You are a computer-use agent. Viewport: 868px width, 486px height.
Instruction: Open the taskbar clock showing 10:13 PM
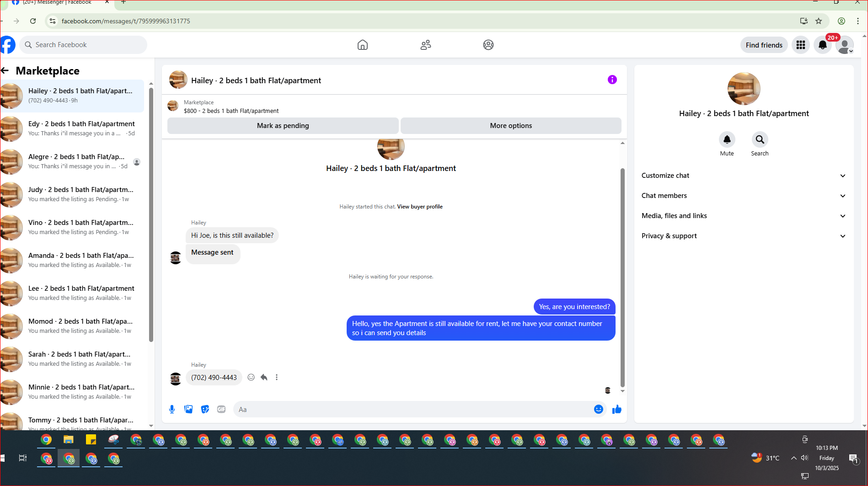tap(826, 458)
